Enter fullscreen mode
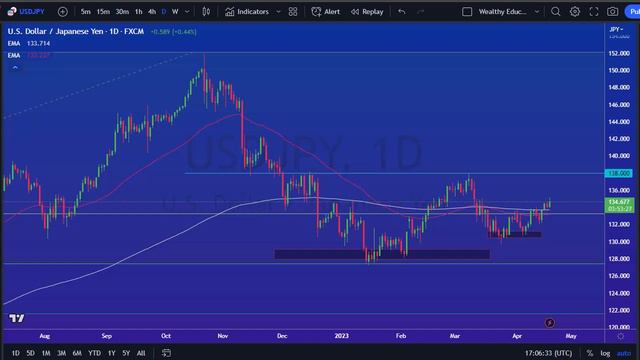Image resolution: width=640 pixels, height=360 pixels. coord(594,12)
